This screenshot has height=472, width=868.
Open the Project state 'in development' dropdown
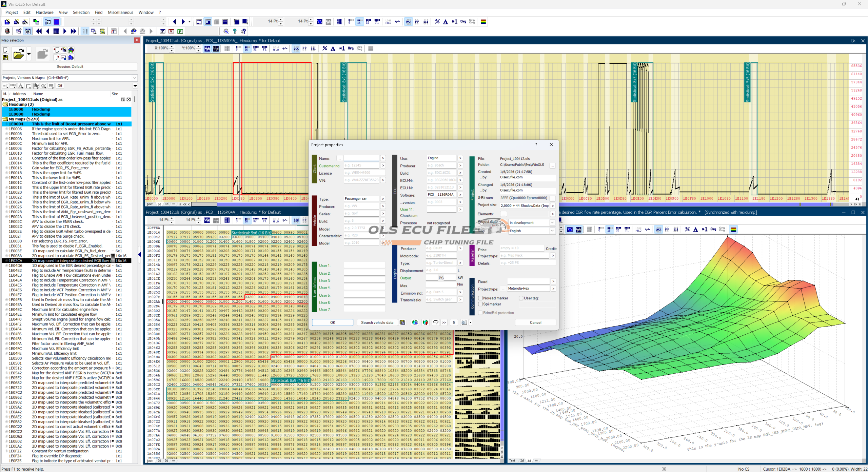tap(552, 223)
